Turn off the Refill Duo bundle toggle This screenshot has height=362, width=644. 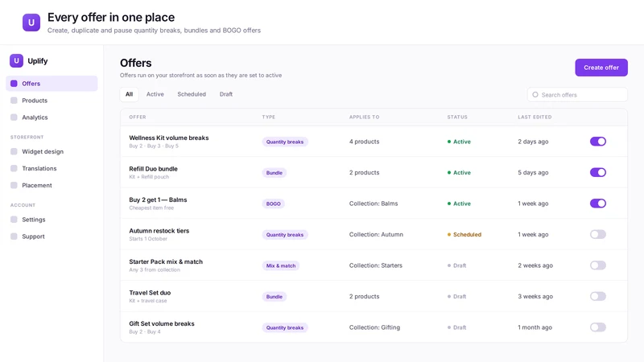[x=598, y=172]
